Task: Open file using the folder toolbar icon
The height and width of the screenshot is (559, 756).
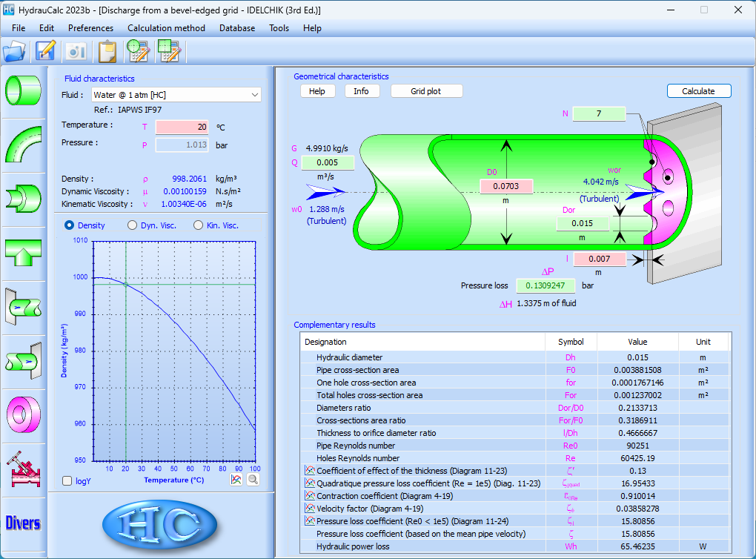Action: tap(14, 50)
